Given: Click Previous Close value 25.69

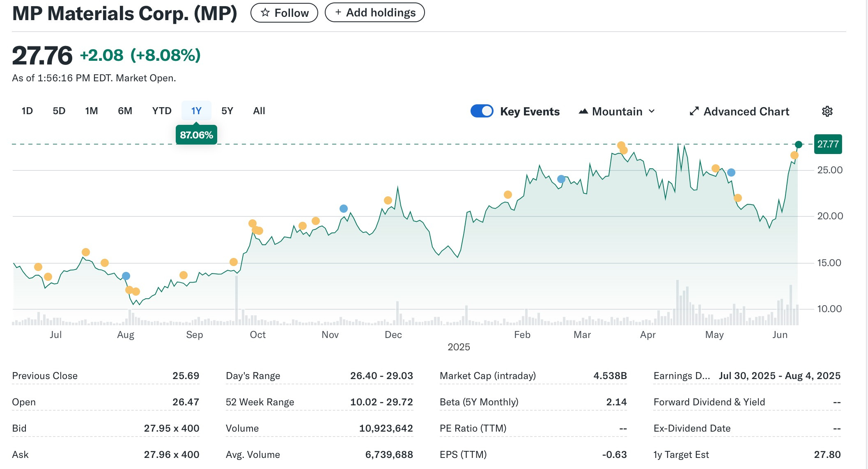Looking at the screenshot, I should (x=186, y=376).
